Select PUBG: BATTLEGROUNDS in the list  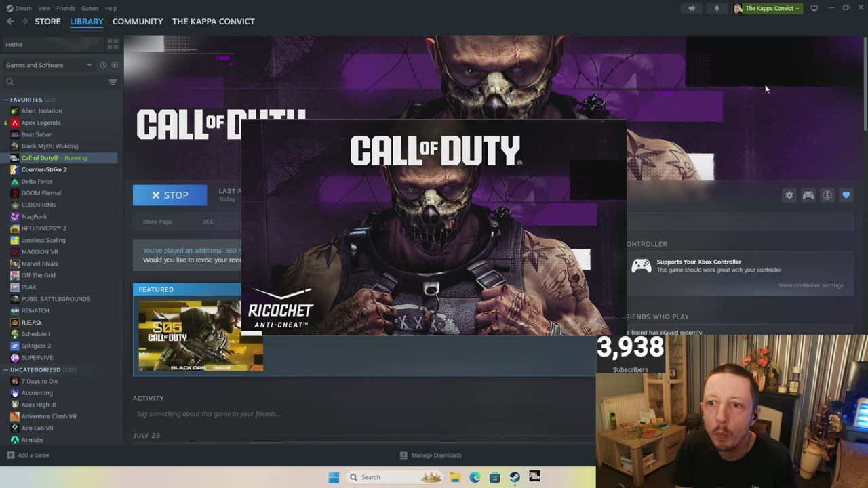(56, 299)
